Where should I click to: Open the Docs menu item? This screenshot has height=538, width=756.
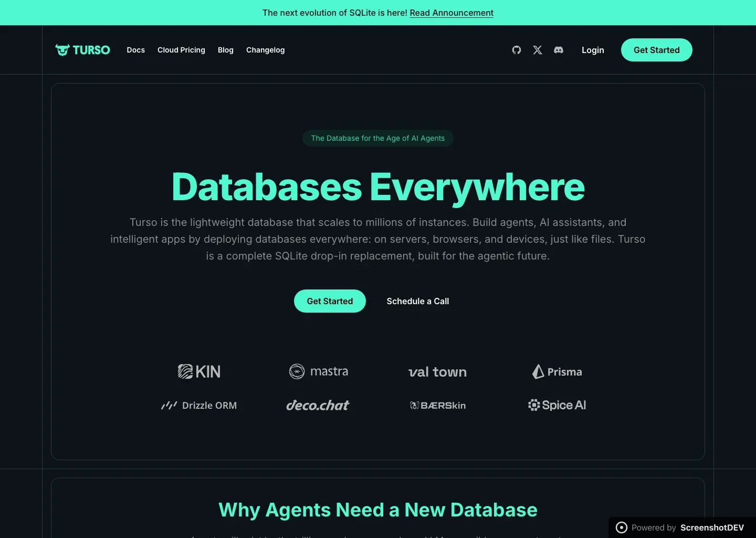135,50
